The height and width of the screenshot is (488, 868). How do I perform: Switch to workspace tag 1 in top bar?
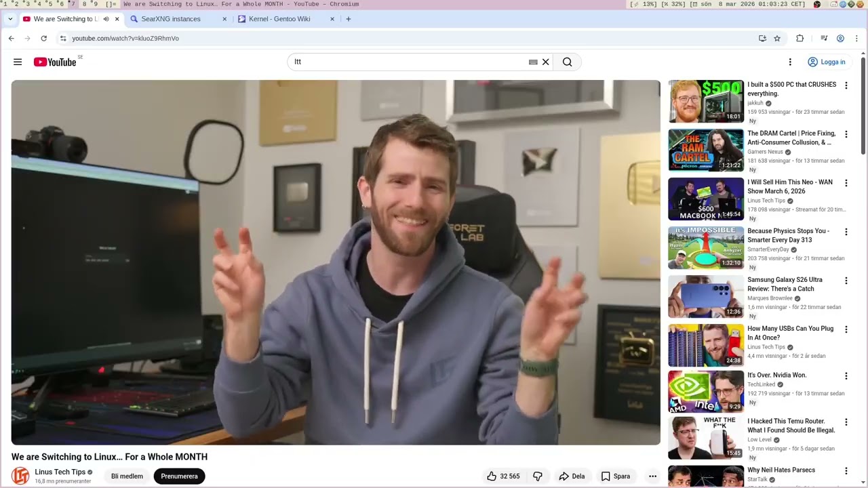(6, 4)
